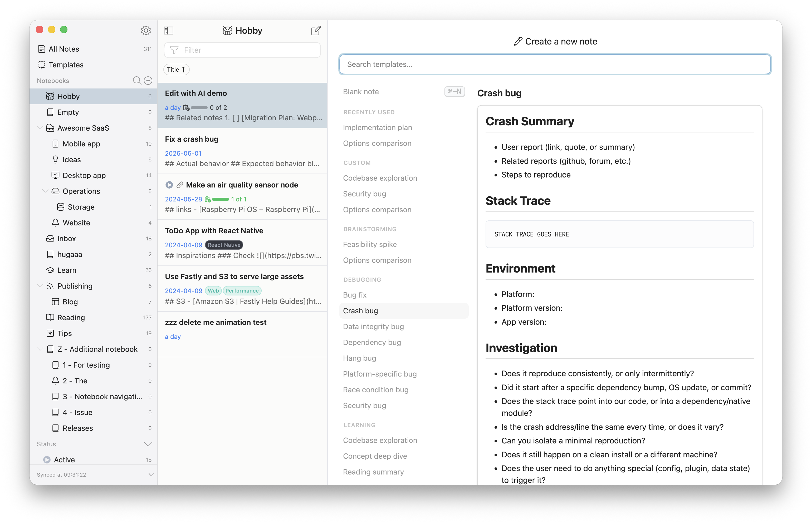This screenshot has width=812, height=524.
Task: Click the Templates dashed-square icon
Action: click(x=42, y=65)
